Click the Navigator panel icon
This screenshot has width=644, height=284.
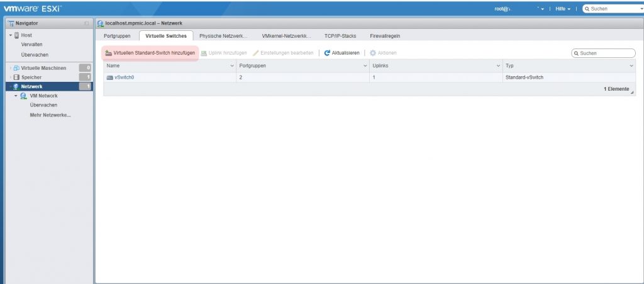(11, 23)
